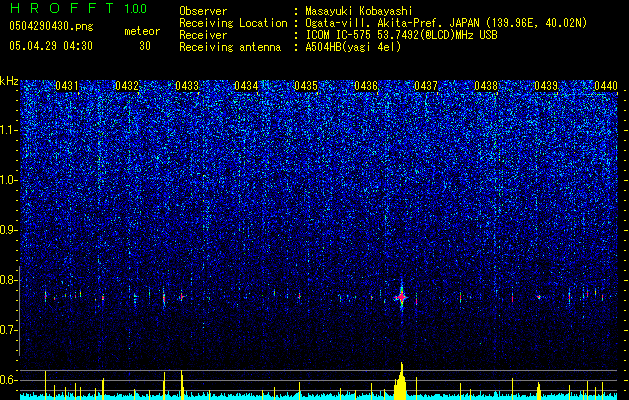Click the tallest yellow intensity peak before 0437
Image resolution: width=629 pixels, height=400 pixels.
coord(401,379)
